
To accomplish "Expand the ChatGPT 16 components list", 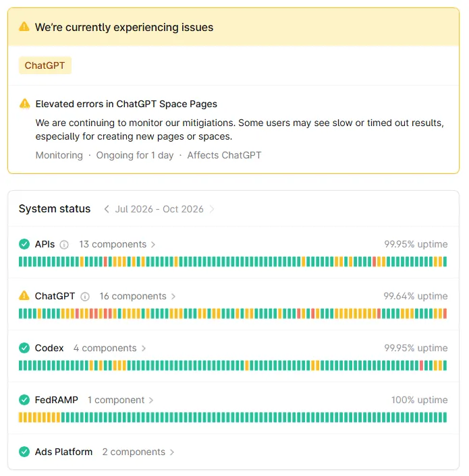I will pyautogui.click(x=138, y=296).
